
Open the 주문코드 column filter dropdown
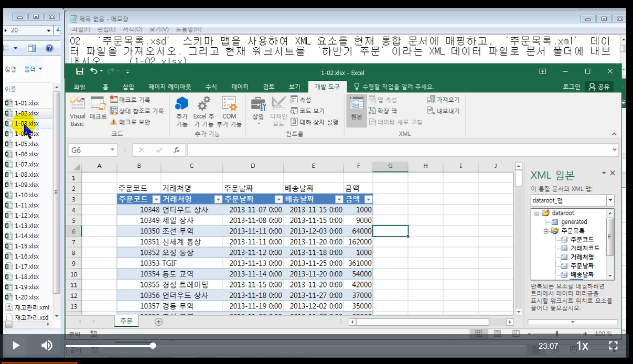[156, 199]
